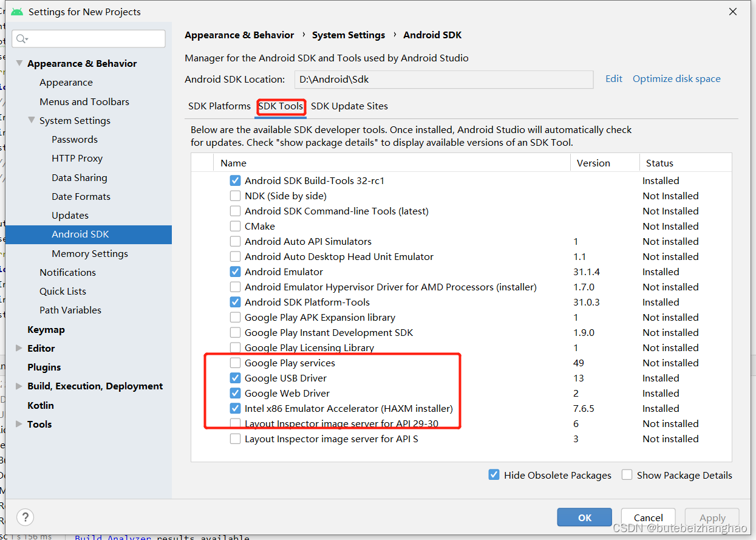Uncheck Android SDK Build-Tools 32-rc1
The image size is (756, 540).
(x=235, y=180)
